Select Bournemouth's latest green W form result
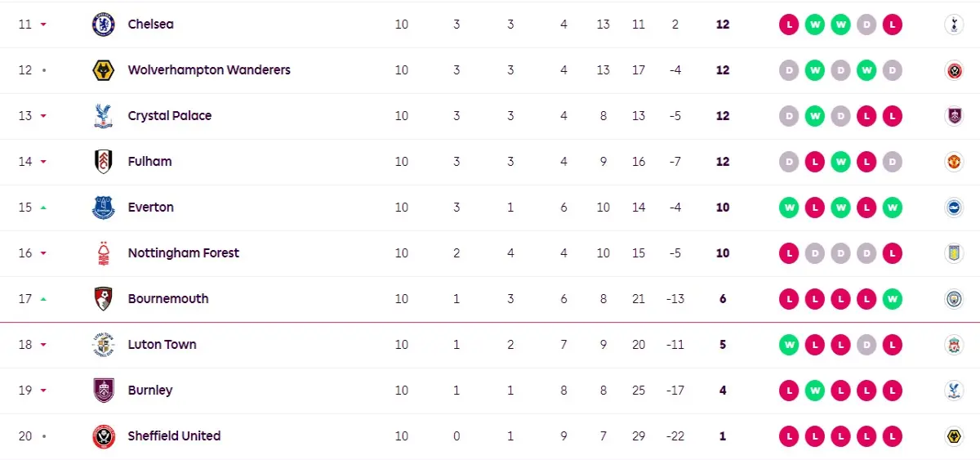This screenshot has height=460, width=980. [x=893, y=299]
